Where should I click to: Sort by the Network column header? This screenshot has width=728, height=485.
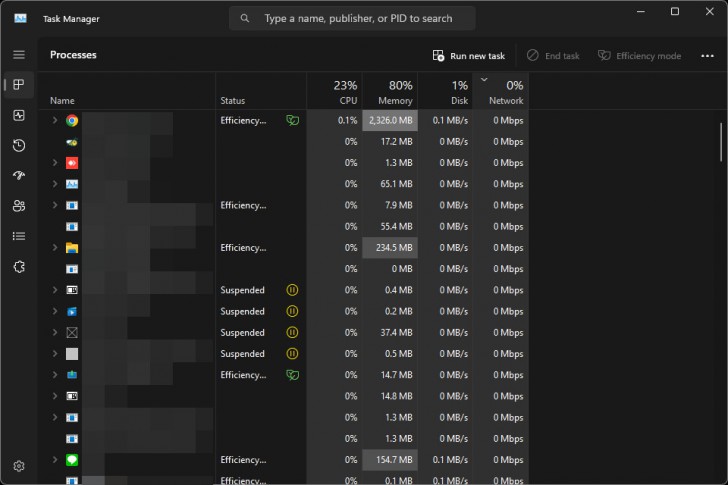point(501,91)
